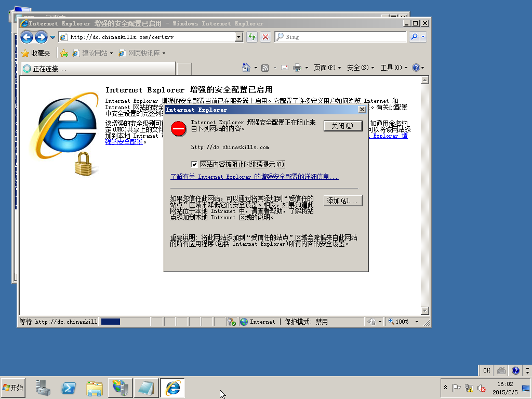Open the 网页快讯库 web slice gallery
Image resolution: width=532 pixels, height=399 pixels.
tap(142, 54)
